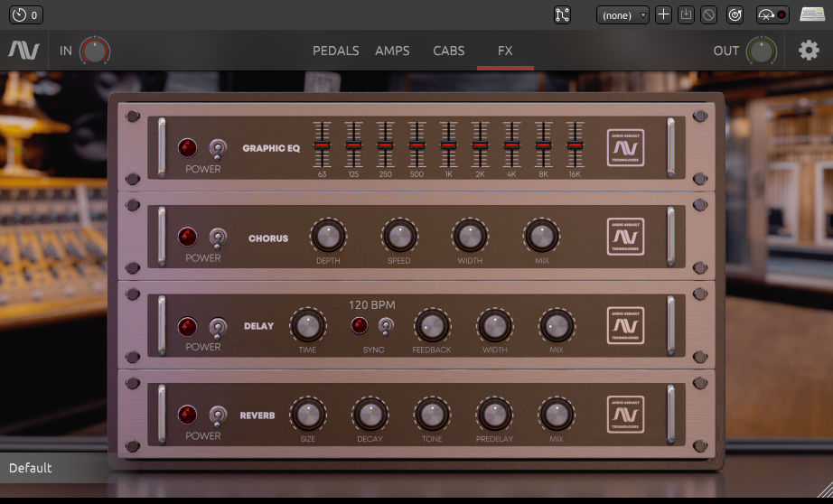Toggle the Reverb power switch
Viewport: 833px width, 504px height.
point(217,415)
